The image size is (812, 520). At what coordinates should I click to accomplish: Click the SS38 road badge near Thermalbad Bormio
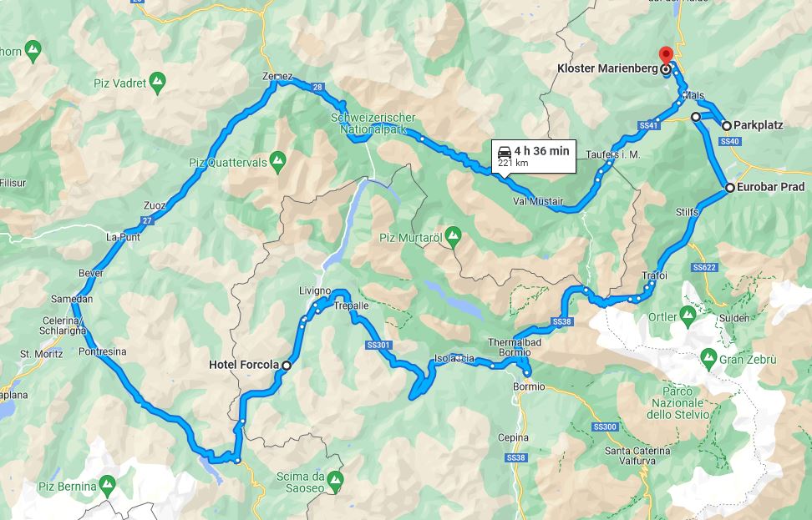561,322
